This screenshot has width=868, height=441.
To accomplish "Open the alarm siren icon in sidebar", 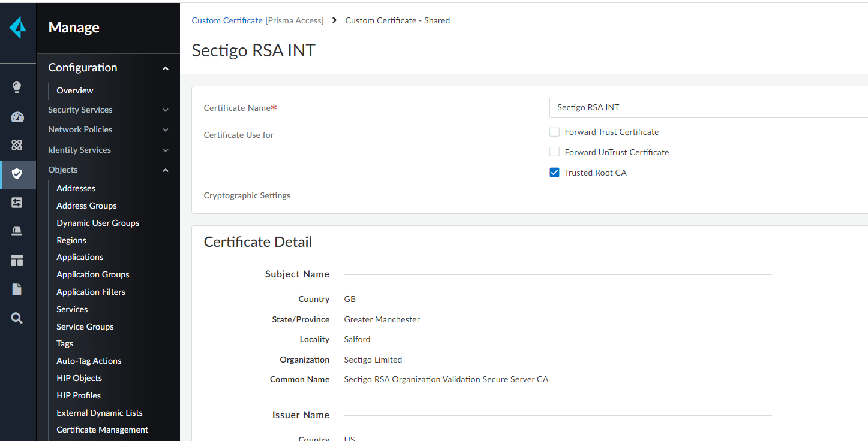I will pyautogui.click(x=17, y=232).
